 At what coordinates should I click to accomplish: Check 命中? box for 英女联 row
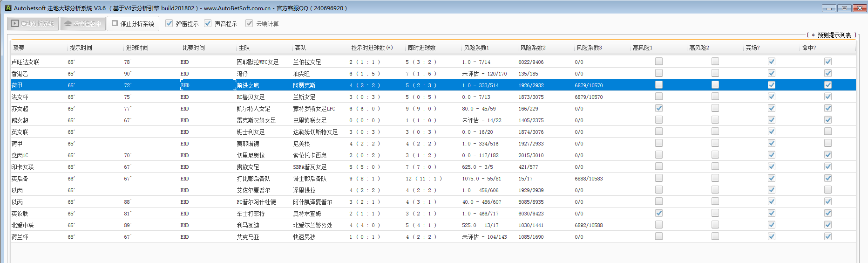click(x=828, y=131)
